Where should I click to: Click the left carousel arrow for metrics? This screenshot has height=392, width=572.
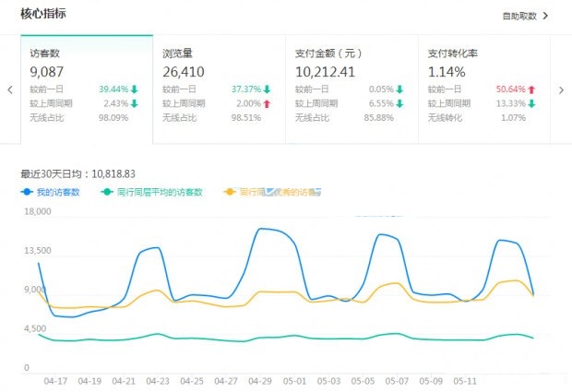point(10,90)
